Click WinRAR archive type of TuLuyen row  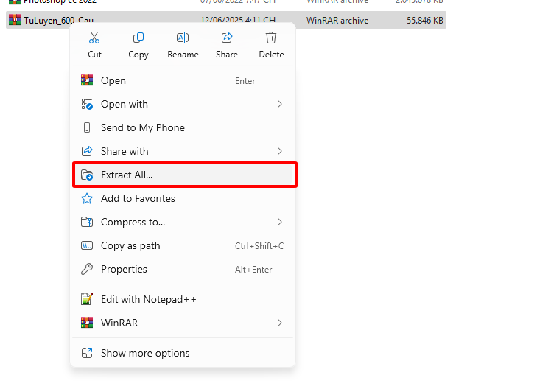click(337, 21)
